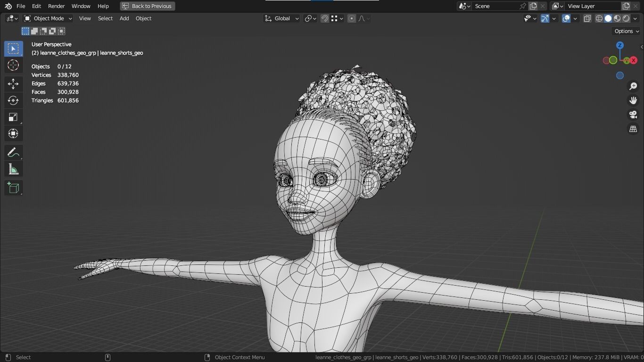Toggle snapping magnet
644x362 pixels.
coord(324,18)
